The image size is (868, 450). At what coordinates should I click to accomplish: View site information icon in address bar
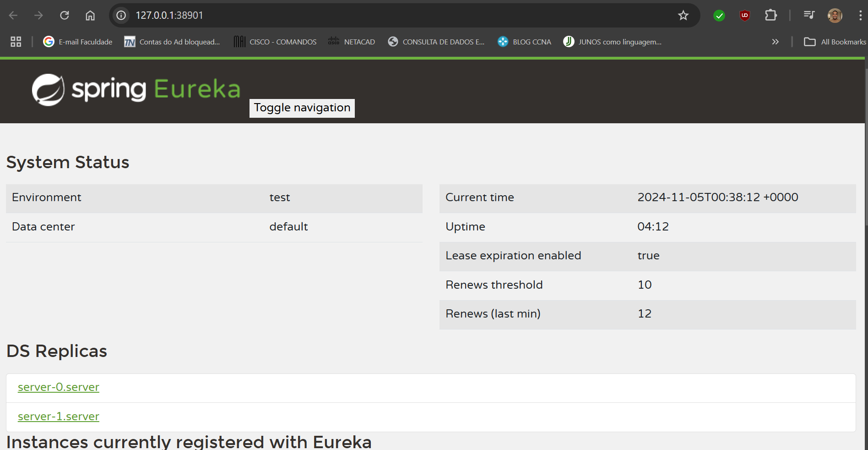pyautogui.click(x=121, y=16)
